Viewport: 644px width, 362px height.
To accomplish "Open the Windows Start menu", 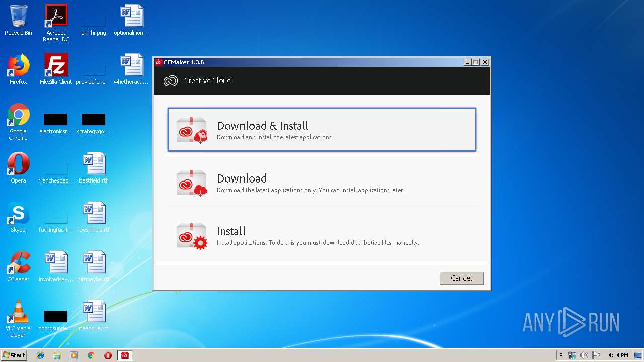I will [x=14, y=355].
